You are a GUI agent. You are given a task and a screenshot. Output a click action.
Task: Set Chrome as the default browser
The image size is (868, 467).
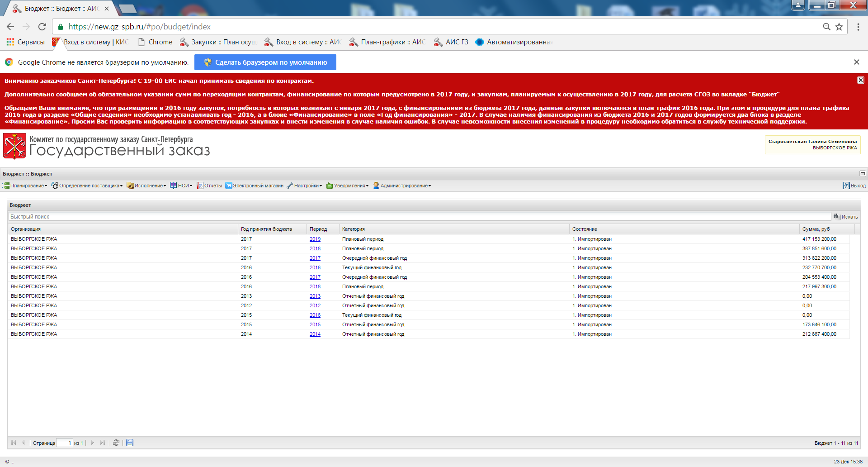(265, 62)
